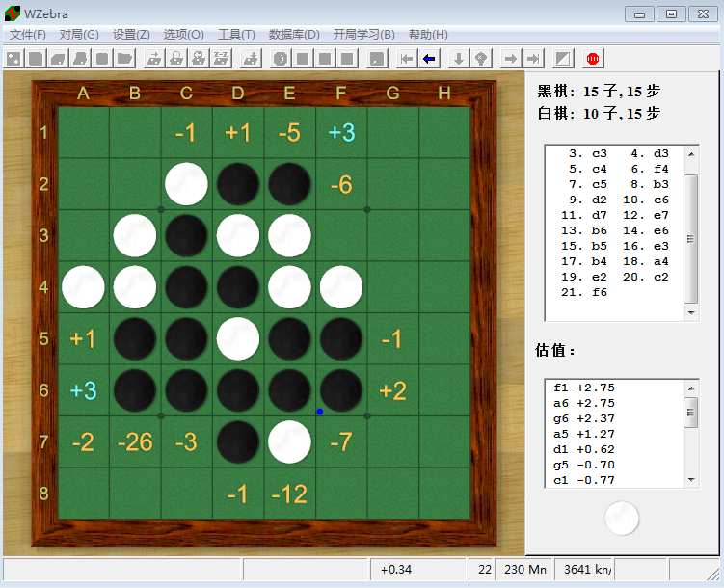Play white at A6 marked +3
This screenshot has height=588, width=724.
pos(83,390)
